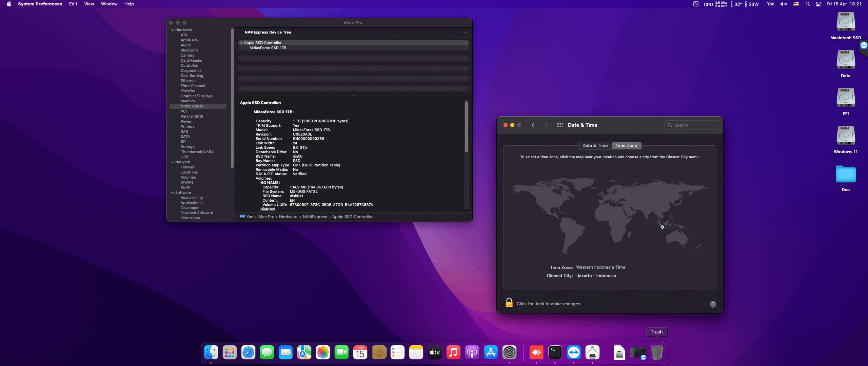Image resolution: width=868 pixels, height=366 pixels.
Task: Open TeamViewer in the Dock
Action: [574, 352]
